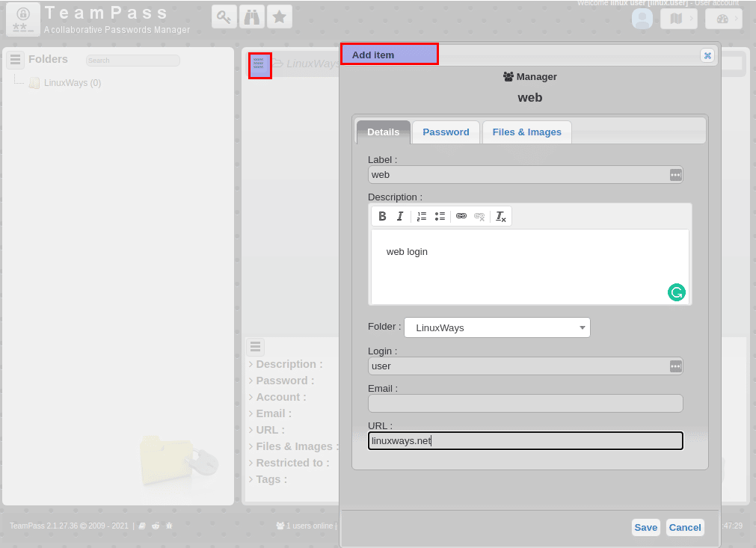Screen dimensions: 756x548
Task: Switch to the Password tab
Action: point(446,132)
